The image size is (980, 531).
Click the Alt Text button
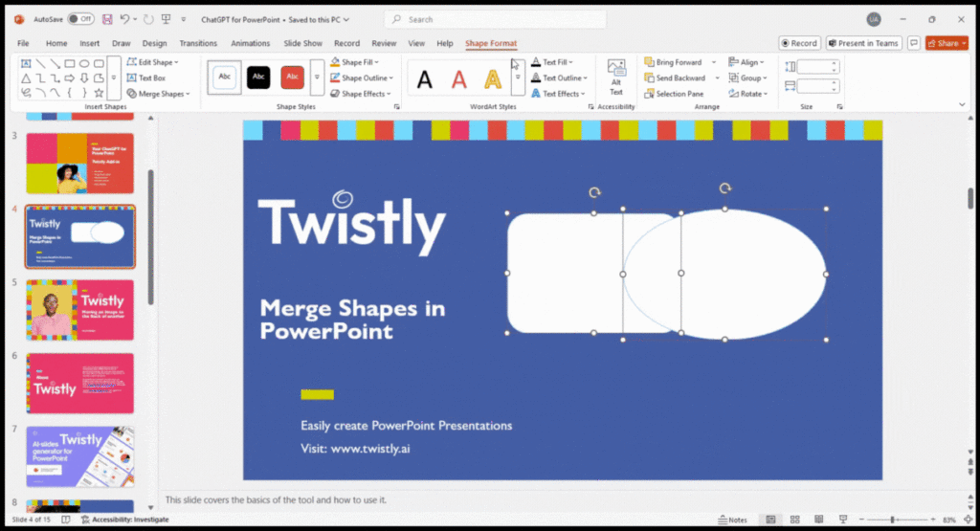tap(616, 77)
